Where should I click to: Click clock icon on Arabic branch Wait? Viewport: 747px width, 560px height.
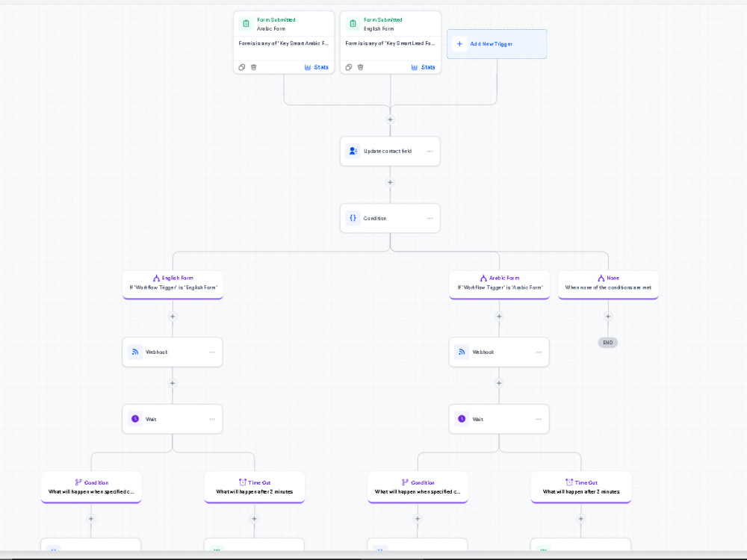pyautogui.click(x=462, y=419)
